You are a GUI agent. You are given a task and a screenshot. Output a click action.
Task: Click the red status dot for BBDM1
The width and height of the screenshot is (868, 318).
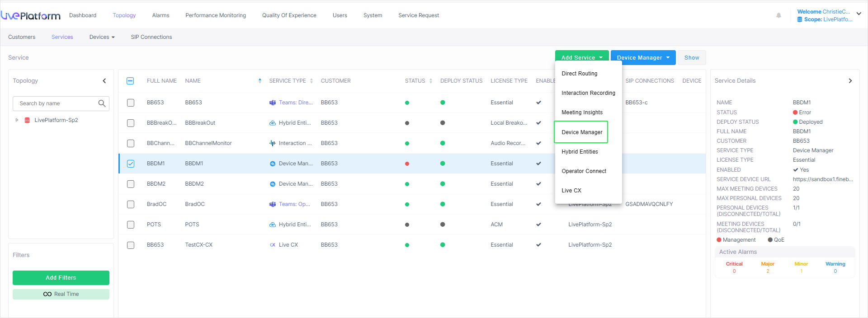(x=407, y=164)
